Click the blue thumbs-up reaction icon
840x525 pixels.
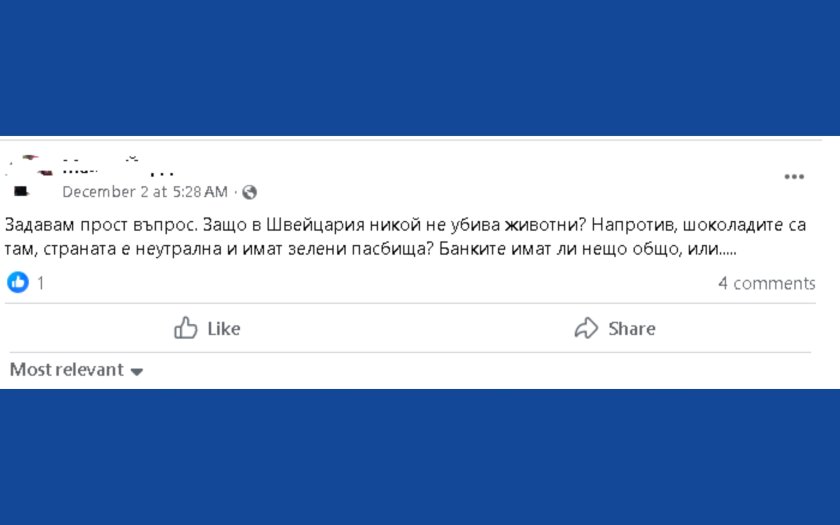(x=18, y=283)
